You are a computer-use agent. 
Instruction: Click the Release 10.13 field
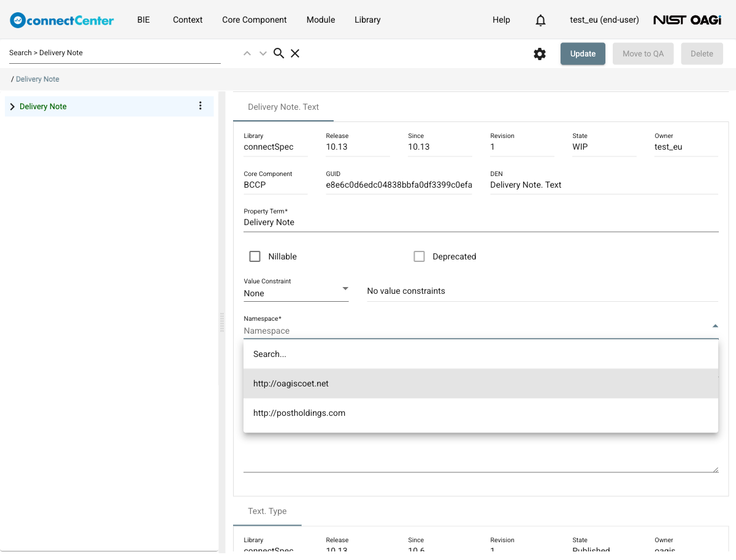pyautogui.click(x=358, y=147)
